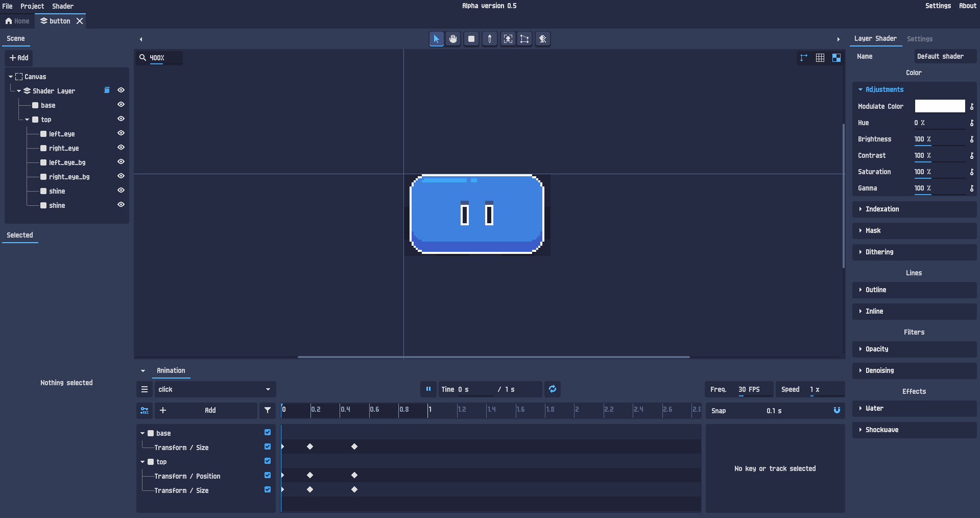Toggle the canvas grid icon
The height and width of the screenshot is (518, 980).
(x=820, y=58)
